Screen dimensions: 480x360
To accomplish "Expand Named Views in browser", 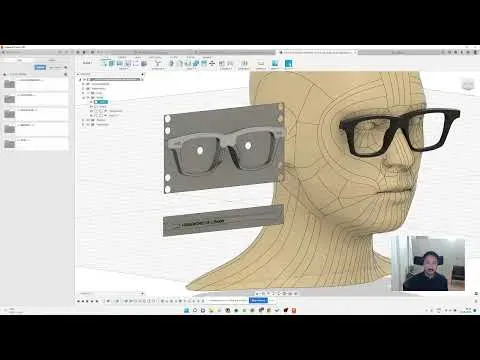I will pos(83,89).
